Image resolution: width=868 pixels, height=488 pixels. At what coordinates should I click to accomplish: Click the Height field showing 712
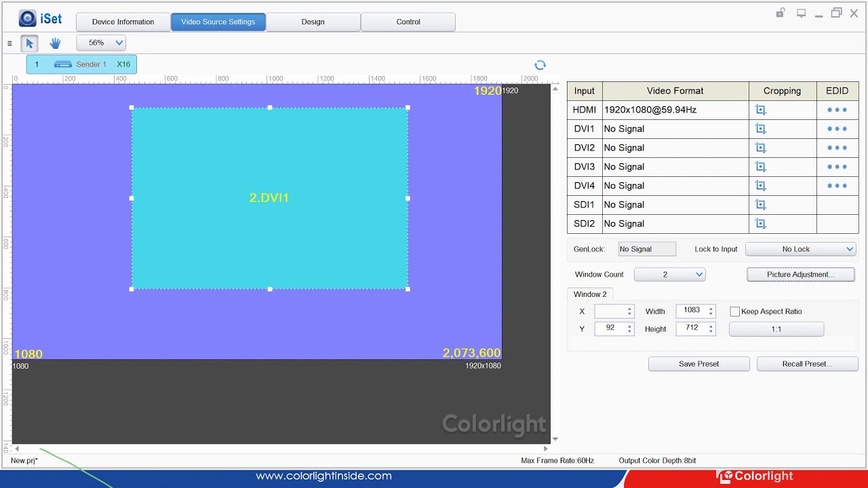(x=692, y=329)
